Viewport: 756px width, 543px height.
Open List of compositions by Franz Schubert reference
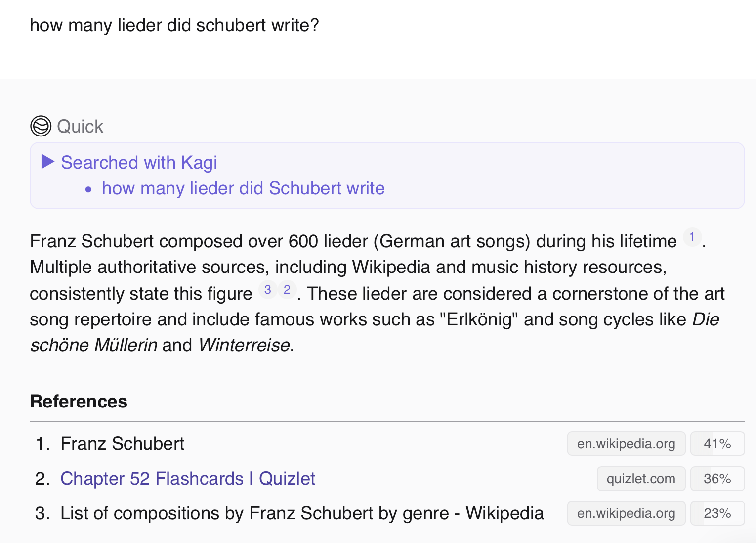[302, 513]
